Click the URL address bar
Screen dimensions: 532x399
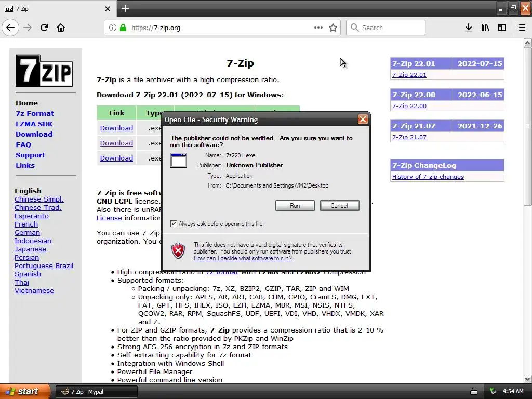click(x=222, y=28)
